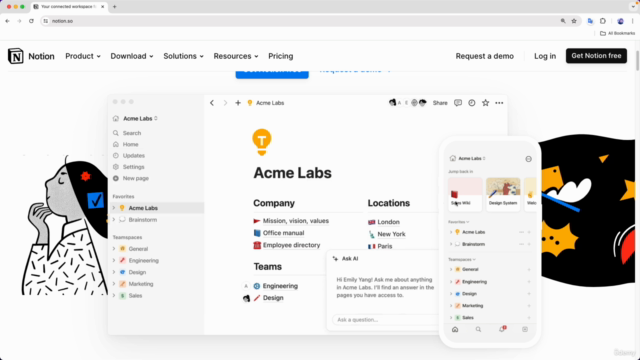
Task: Click the Notion logo icon
Action: coord(16,56)
